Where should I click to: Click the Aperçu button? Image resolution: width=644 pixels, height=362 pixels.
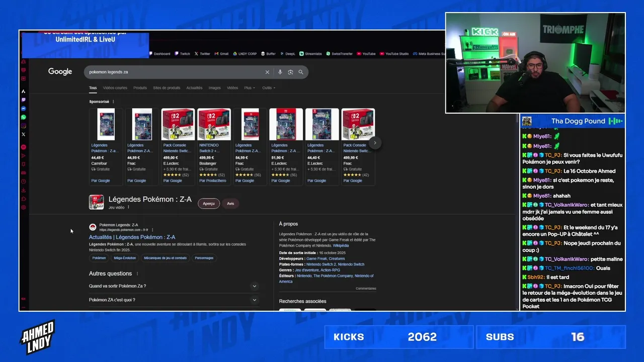point(209,204)
